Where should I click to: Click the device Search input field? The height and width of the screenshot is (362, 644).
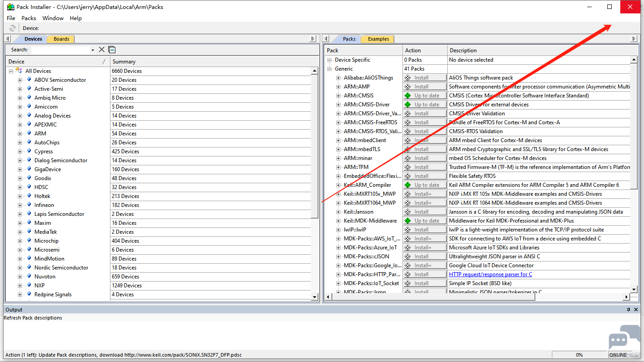point(60,50)
